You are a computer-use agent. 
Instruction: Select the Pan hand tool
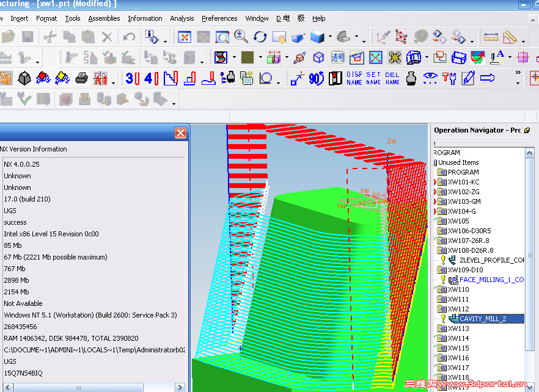(279, 37)
